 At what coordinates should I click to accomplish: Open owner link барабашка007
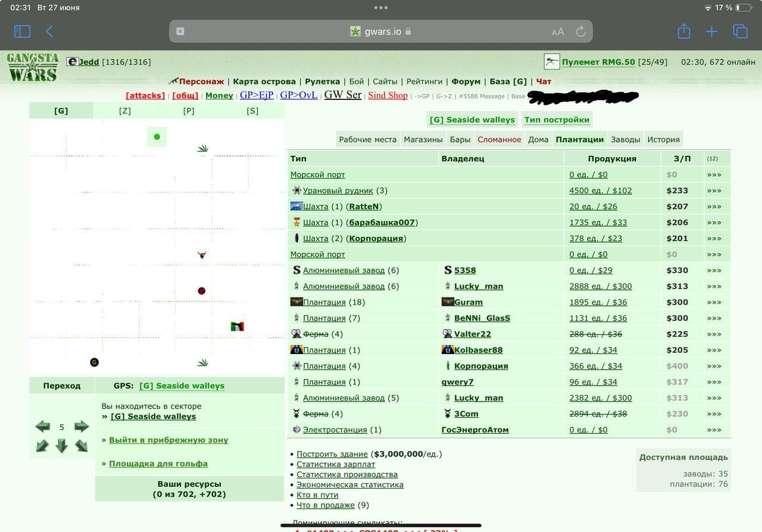pyautogui.click(x=383, y=223)
